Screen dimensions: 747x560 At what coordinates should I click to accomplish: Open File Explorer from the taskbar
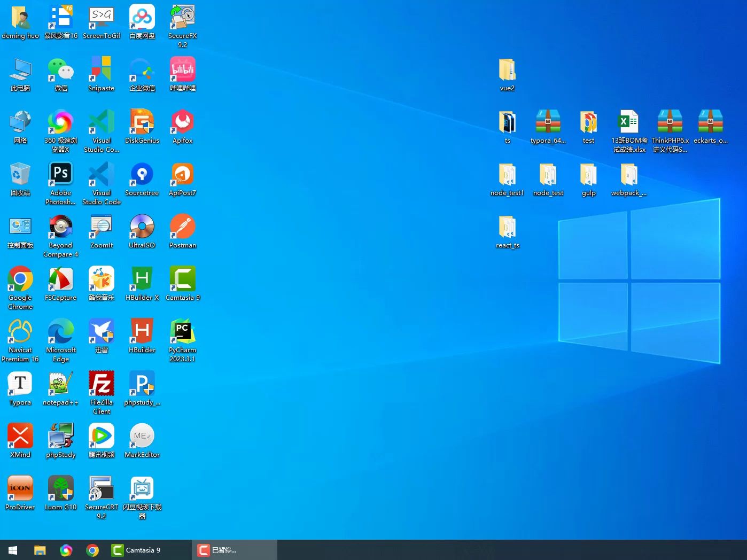click(40, 550)
